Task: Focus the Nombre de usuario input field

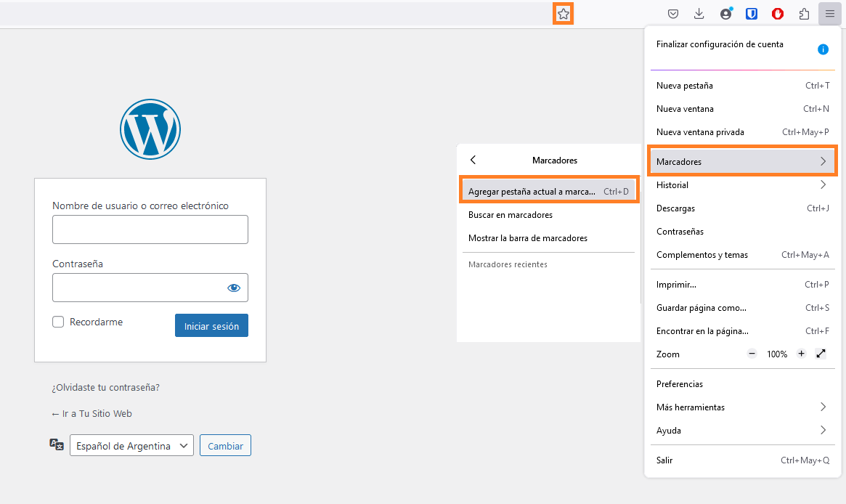Action: click(150, 229)
